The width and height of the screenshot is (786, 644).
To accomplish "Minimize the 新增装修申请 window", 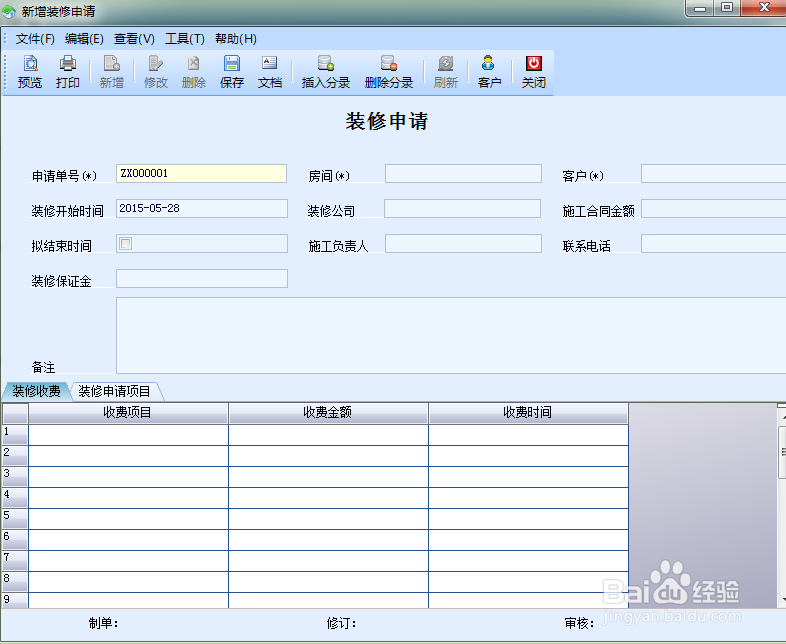I will point(700,9).
